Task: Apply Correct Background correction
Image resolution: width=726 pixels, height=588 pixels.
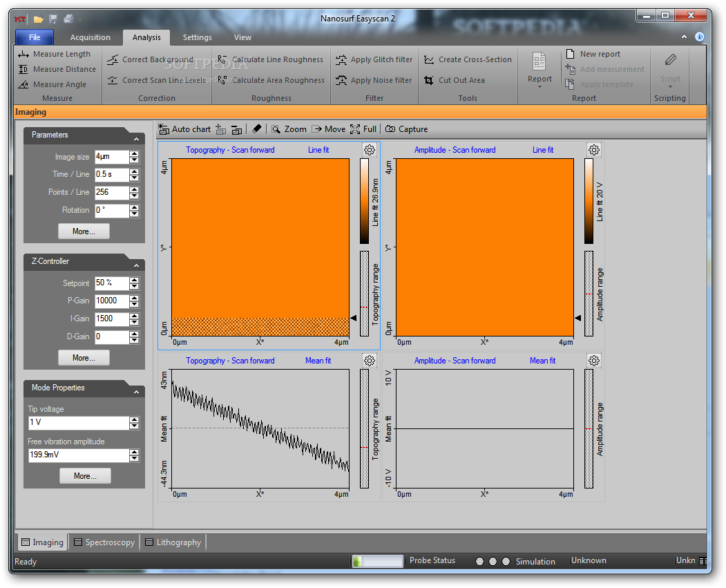Action: point(150,59)
